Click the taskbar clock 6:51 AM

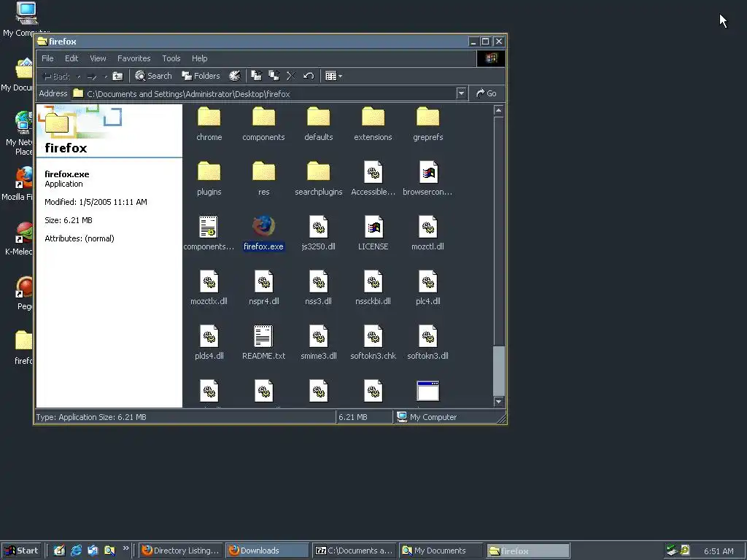(719, 551)
